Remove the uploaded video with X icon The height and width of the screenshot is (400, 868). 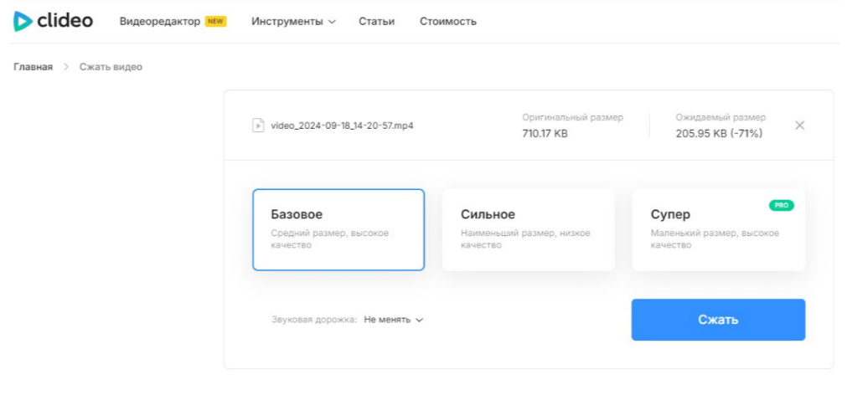[x=799, y=125]
